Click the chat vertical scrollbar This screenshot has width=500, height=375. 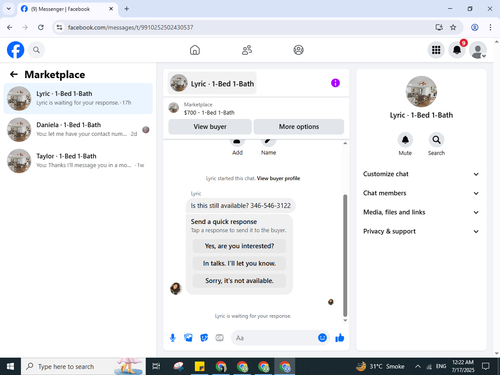[345, 255]
